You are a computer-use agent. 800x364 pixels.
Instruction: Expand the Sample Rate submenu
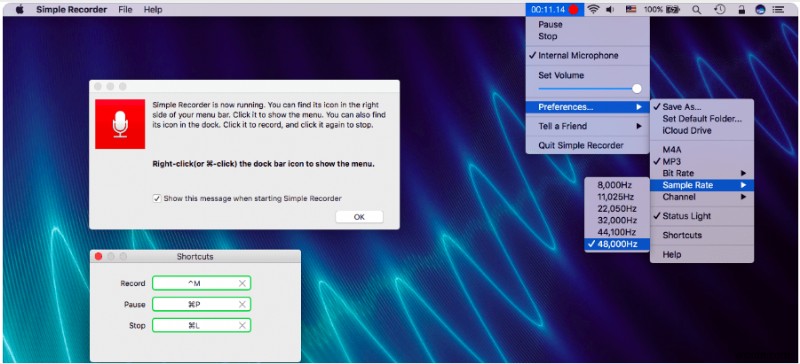[702, 185]
